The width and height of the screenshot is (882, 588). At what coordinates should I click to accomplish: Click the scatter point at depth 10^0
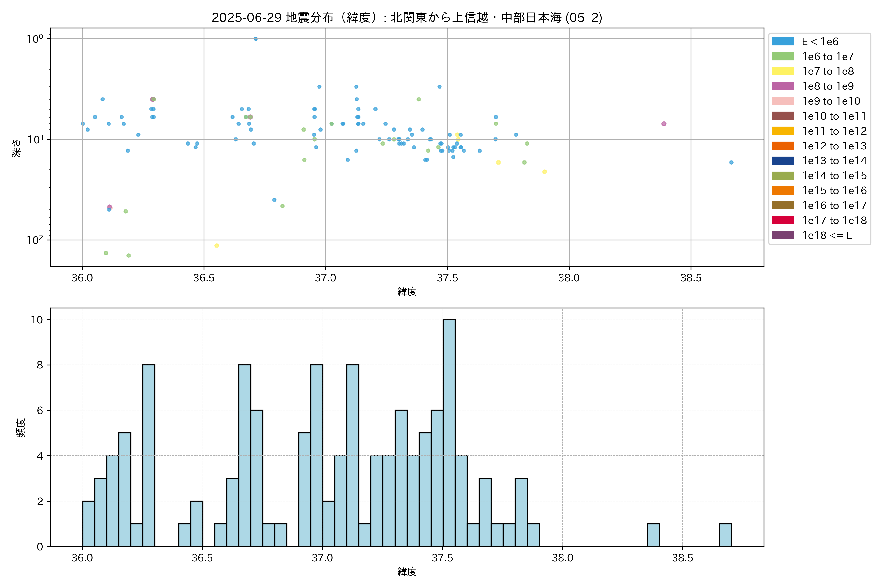pos(255,39)
